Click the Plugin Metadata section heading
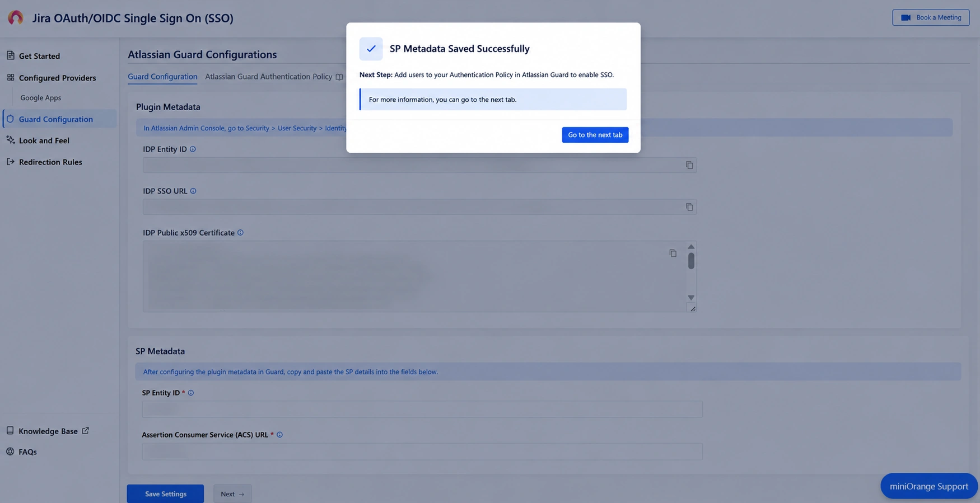Viewport: 980px width, 503px height. click(168, 107)
